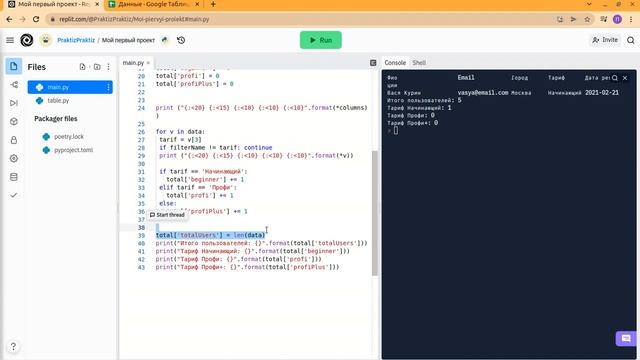Switch to Shell tab
The height and width of the screenshot is (360, 640).
(x=419, y=62)
